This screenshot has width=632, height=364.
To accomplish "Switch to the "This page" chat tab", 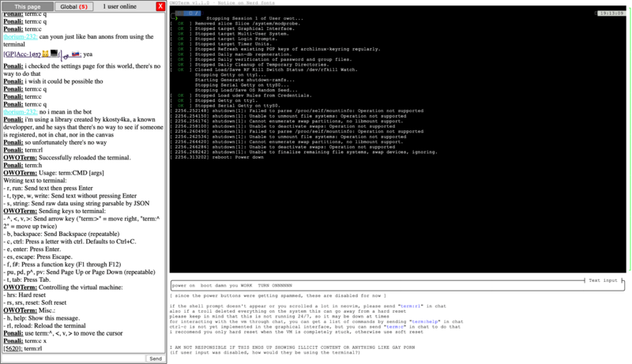I will click(28, 6).
